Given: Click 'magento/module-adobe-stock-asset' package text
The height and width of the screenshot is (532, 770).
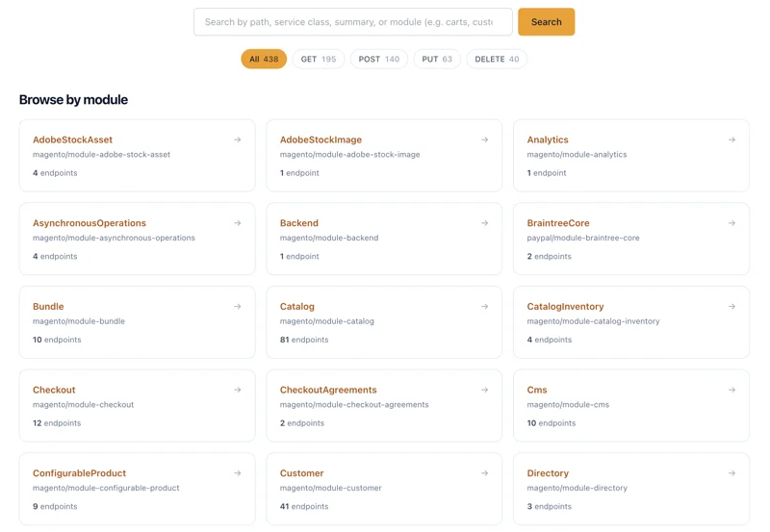Looking at the screenshot, I should coord(102,155).
